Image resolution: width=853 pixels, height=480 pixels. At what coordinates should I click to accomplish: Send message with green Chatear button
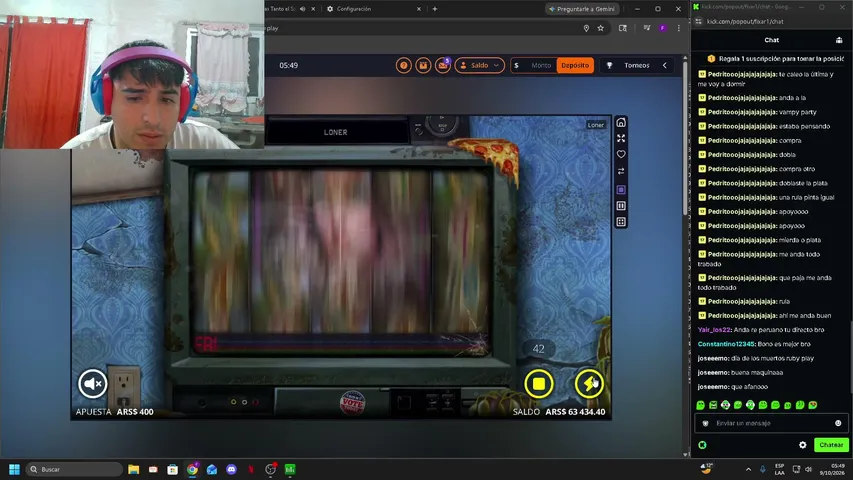(831, 445)
